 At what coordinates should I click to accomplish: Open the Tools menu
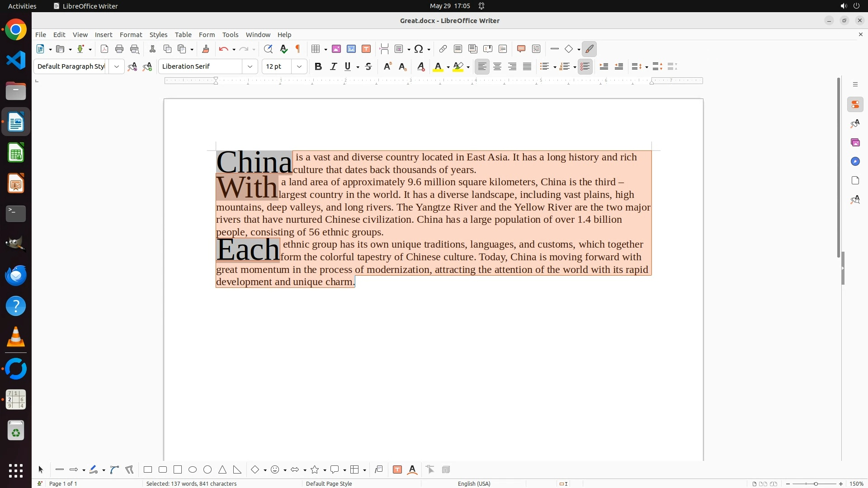click(230, 34)
